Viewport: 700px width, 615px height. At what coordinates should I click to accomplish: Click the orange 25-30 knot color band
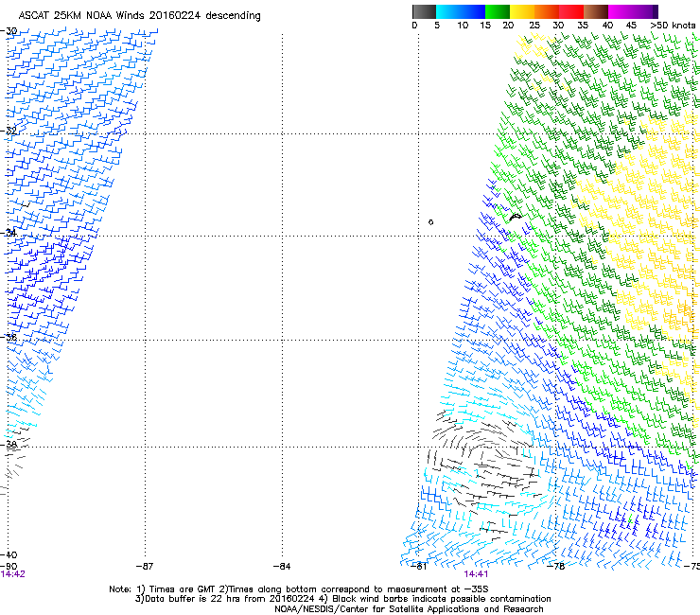pyautogui.click(x=547, y=11)
